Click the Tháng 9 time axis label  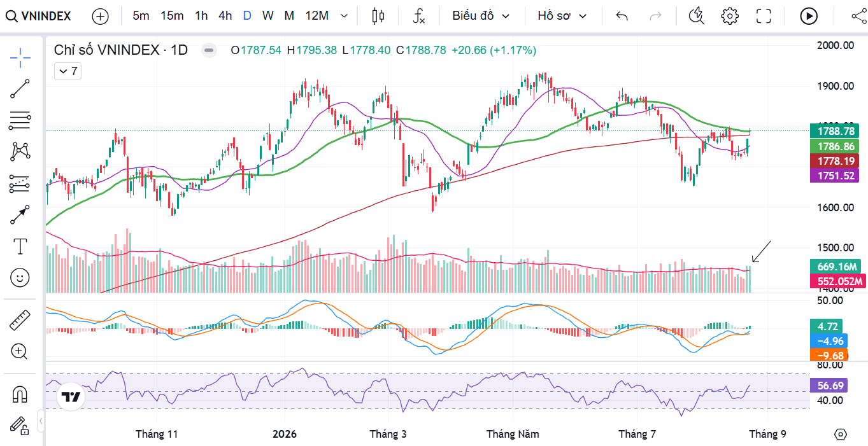(x=767, y=434)
